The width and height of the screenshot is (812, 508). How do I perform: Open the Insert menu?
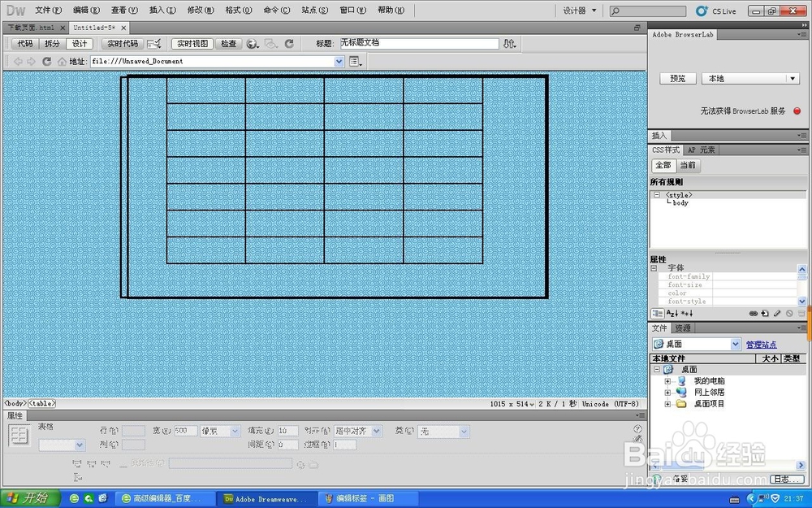tap(162, 10)
